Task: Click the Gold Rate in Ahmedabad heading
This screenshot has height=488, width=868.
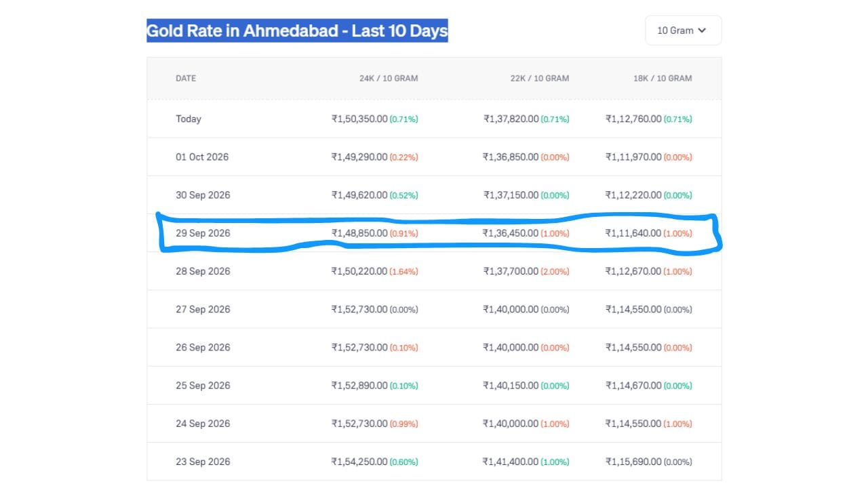Action: pyautogui.click(x=297, y=30)
